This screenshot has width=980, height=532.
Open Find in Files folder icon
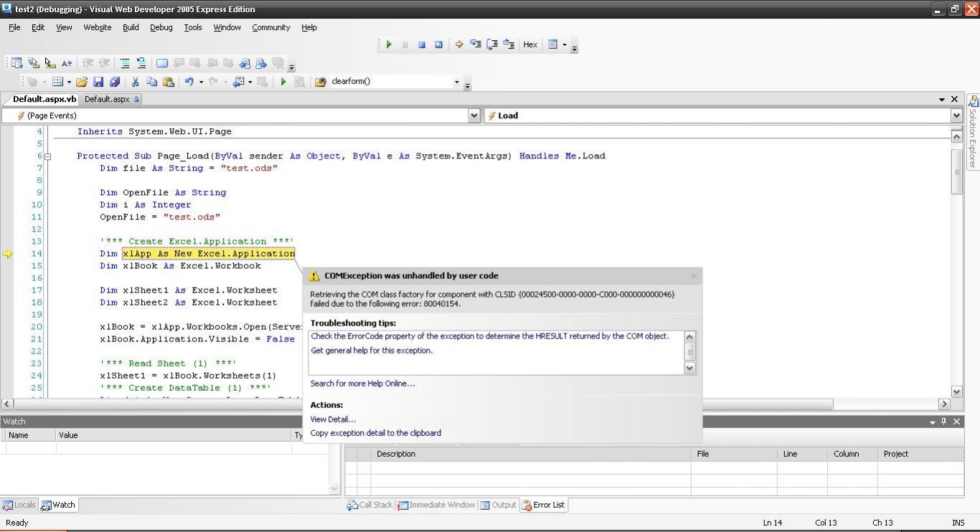[320, 82]
